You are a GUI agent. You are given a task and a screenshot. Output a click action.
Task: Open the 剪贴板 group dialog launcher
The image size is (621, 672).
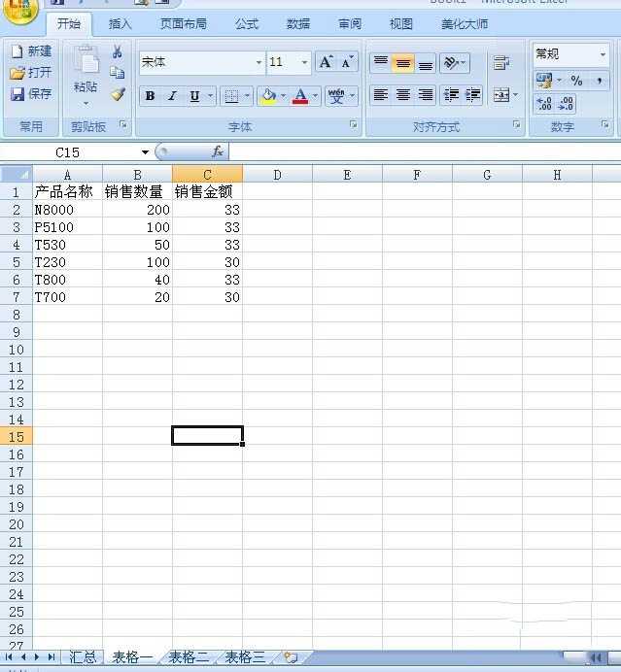tap(123, 124)
